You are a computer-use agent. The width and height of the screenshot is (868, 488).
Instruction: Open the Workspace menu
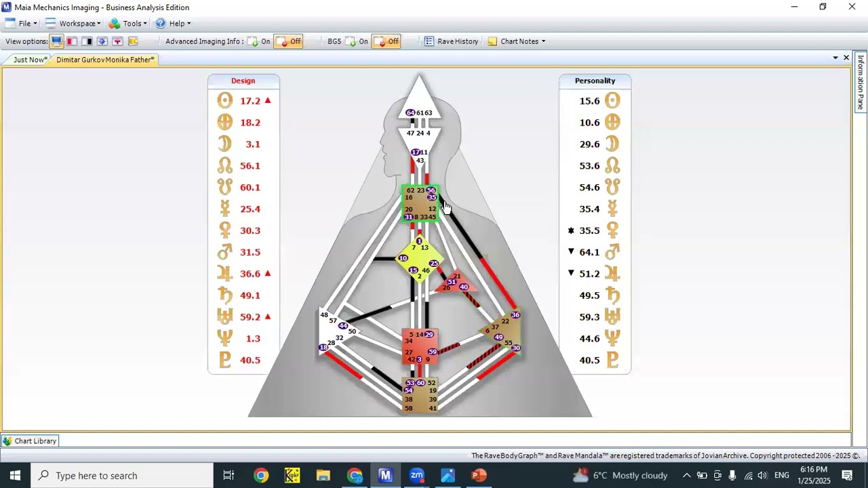(73, 23)
